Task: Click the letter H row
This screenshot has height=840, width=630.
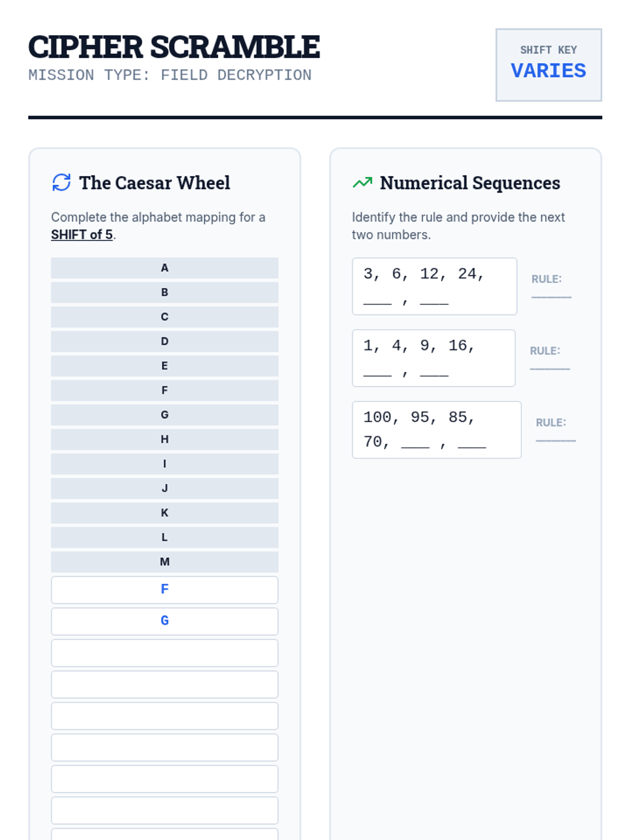Action: click(164, 439)
